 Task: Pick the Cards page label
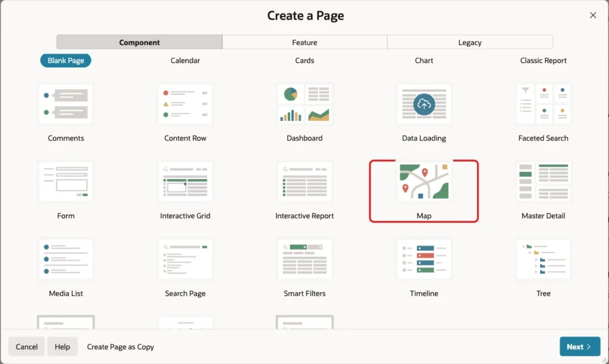point(304,60)
